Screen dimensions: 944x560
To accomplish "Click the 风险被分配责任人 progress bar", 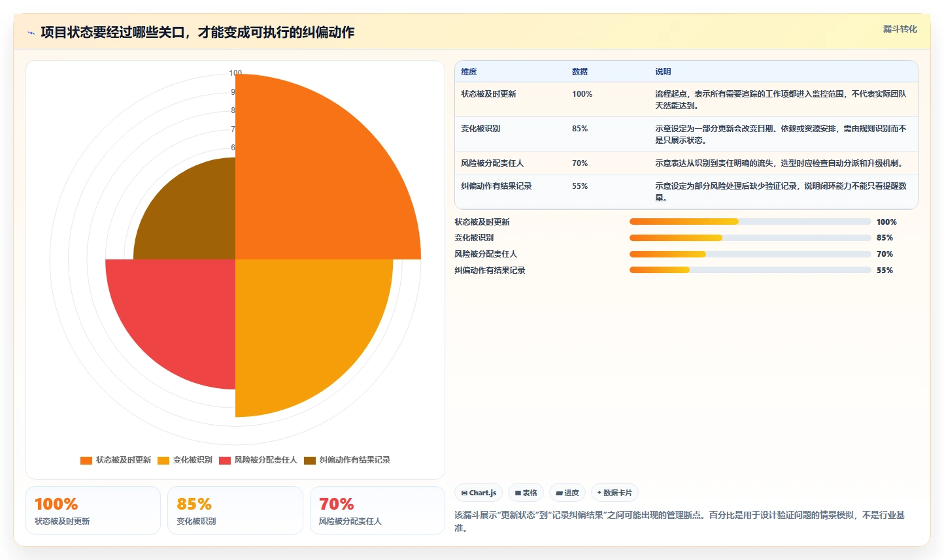I will click(750, 254).
